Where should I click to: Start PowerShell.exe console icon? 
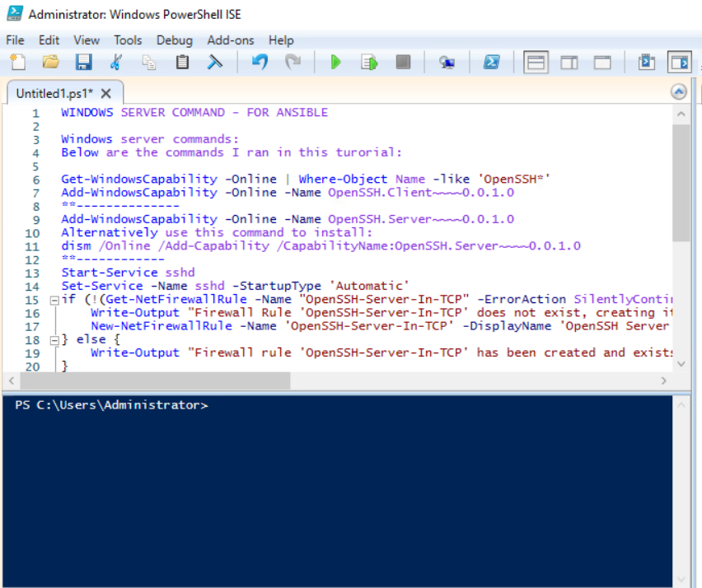click(491, 62)
